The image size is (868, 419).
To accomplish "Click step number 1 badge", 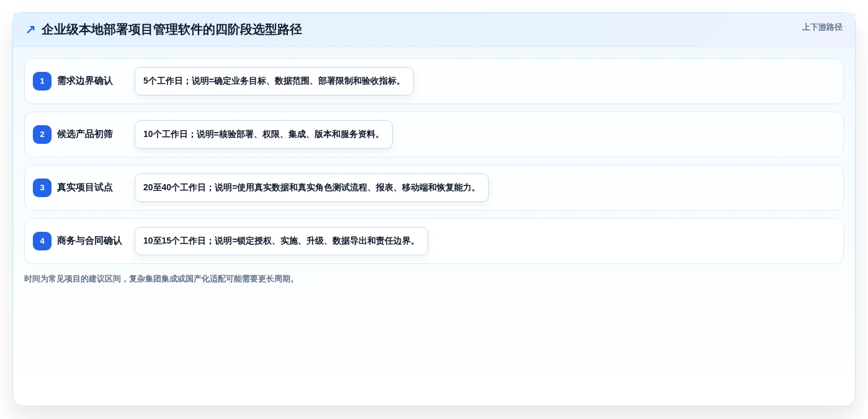I will [42, 81].
